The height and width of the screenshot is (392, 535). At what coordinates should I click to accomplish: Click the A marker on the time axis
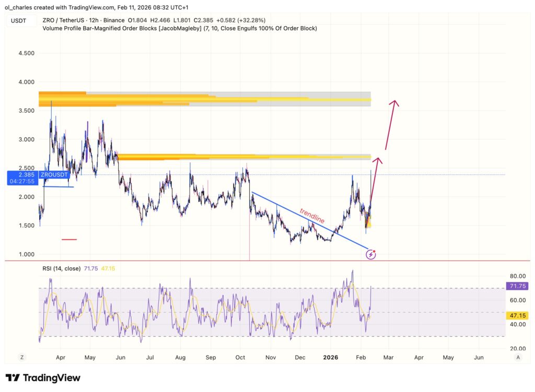tap(518, 357)
